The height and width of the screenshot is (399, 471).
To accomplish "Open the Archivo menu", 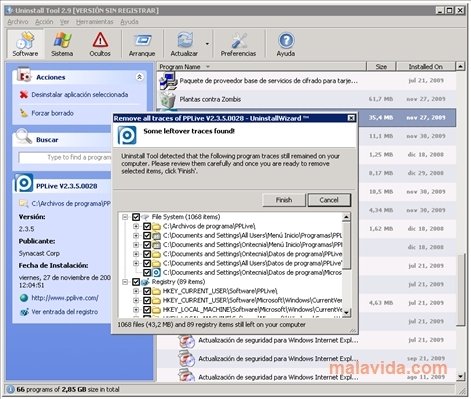I will point(18,22).
